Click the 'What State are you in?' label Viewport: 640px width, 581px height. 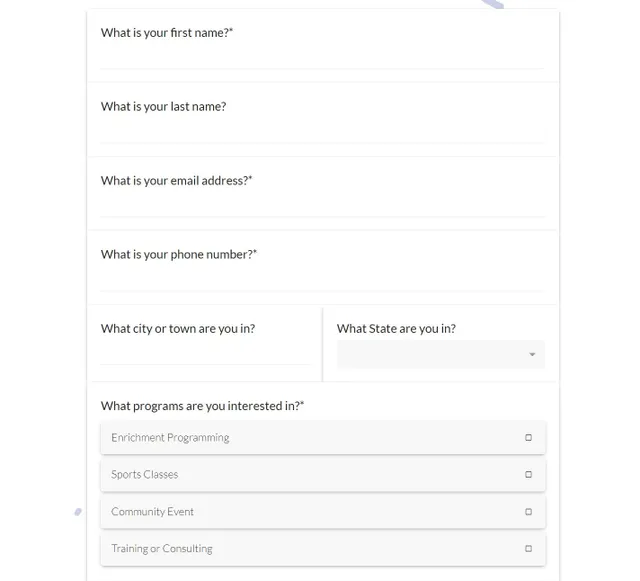396,329
